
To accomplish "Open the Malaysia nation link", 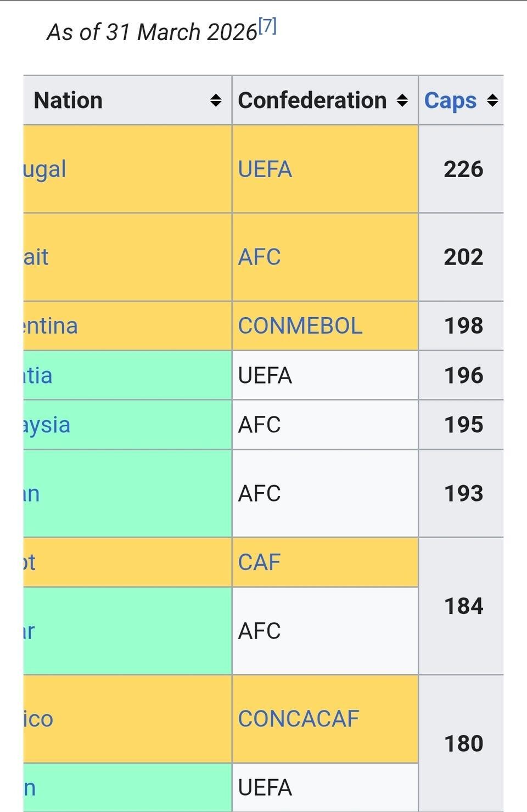I will tap(47, 425).
